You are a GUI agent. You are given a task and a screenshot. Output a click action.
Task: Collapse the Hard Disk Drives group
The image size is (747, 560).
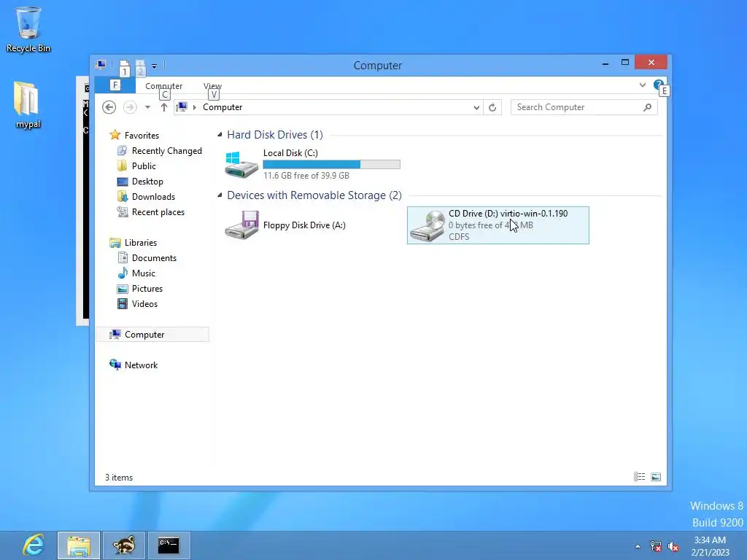coord(220,135)
